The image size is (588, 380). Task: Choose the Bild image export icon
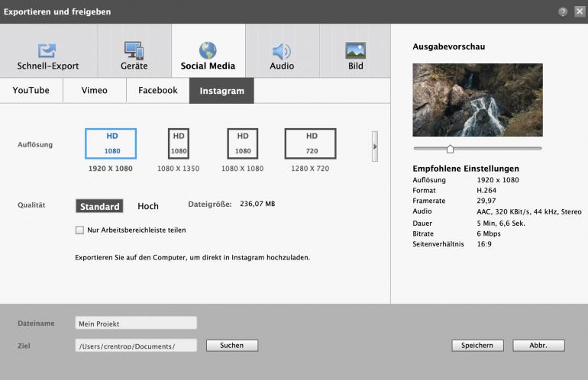356,50
